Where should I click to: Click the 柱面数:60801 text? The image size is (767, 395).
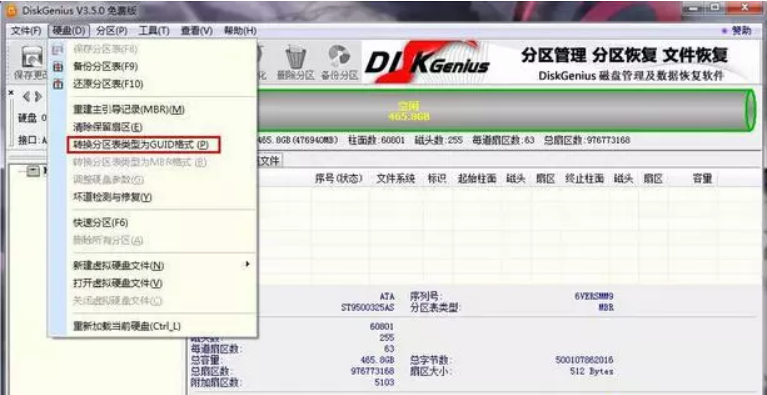(377, 140)
